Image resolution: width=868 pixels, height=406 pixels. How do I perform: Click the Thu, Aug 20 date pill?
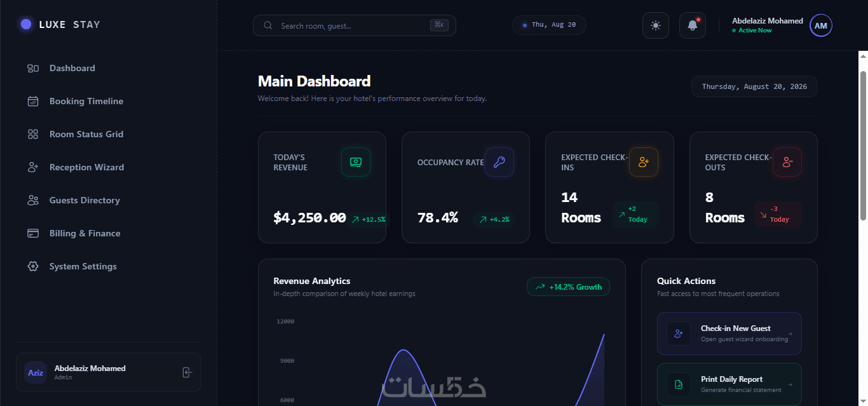(x=549, y=25)
